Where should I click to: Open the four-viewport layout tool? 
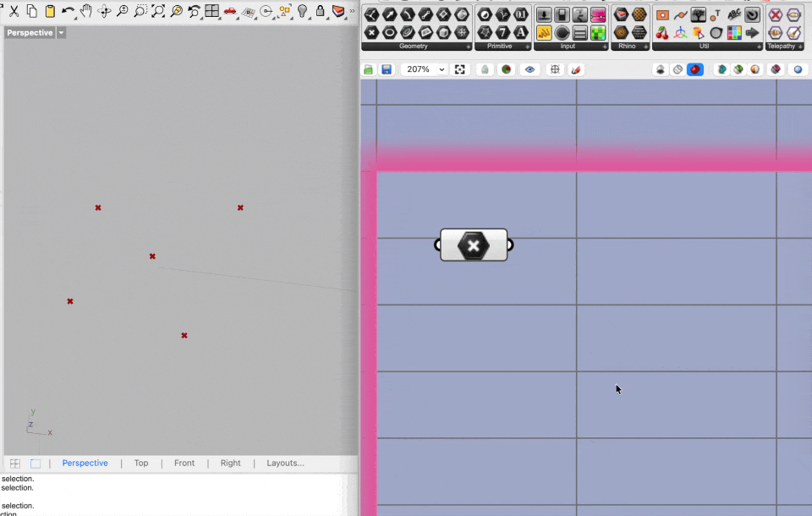211,11
